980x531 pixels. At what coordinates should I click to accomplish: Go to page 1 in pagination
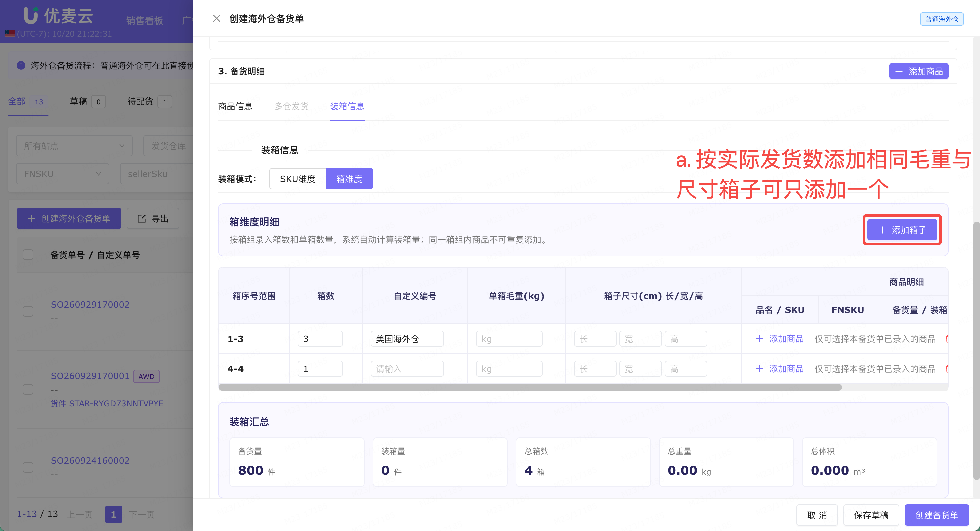pos(113,514)
